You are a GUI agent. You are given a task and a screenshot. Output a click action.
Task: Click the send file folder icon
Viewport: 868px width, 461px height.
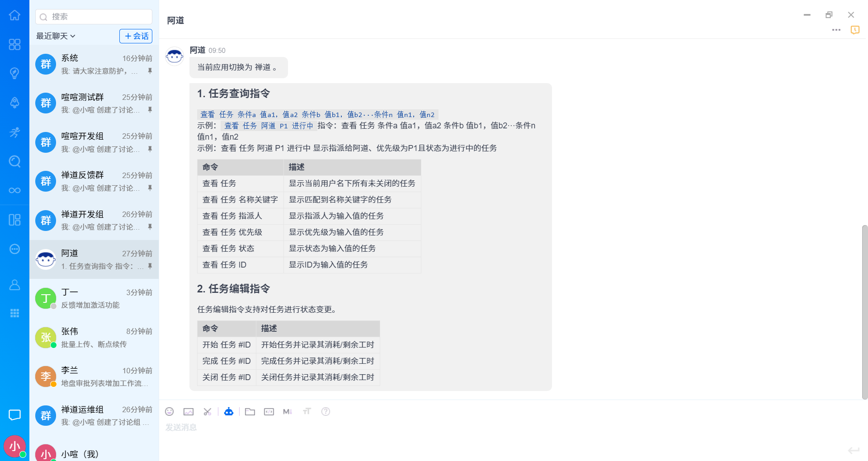(x=250, y=411)
